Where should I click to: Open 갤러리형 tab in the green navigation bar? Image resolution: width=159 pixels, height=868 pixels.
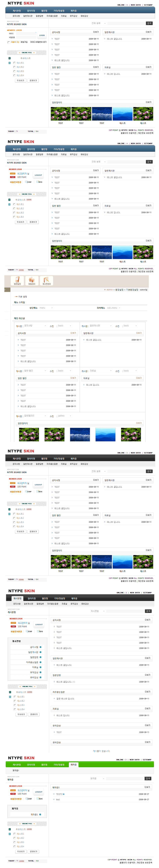coord(31,764)
